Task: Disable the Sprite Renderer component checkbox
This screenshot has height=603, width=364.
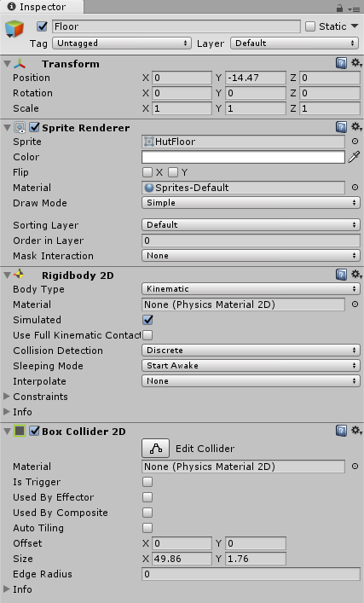Action: (x=35, y=127)
